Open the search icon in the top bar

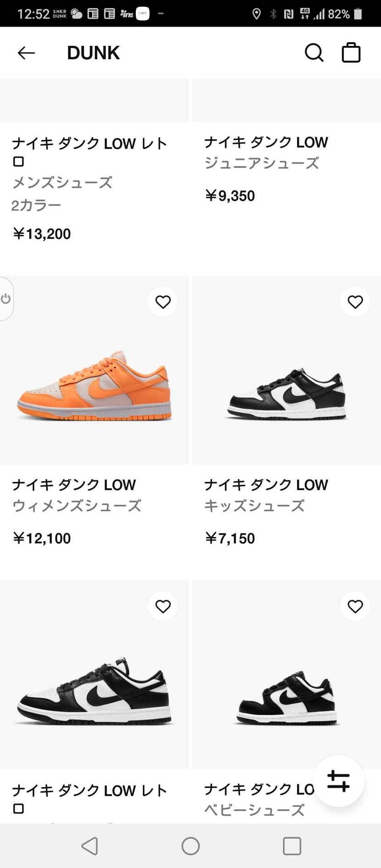[314, 52]
